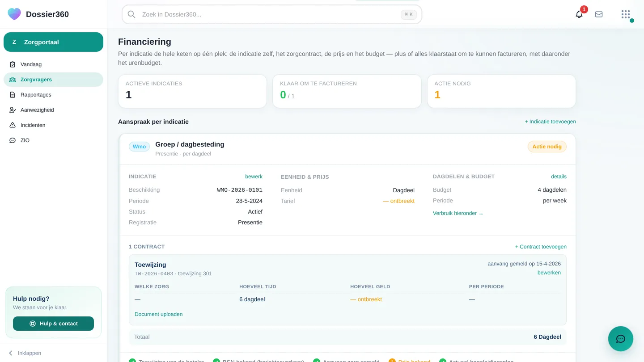Click the bewerk link beside INDICATIE
Screen dimensions: 644x362
coord(254,177)
